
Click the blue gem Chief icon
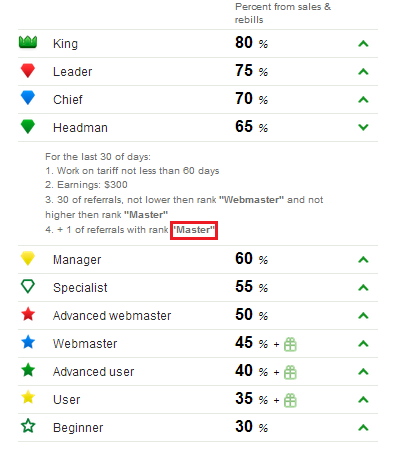[28, 98]
